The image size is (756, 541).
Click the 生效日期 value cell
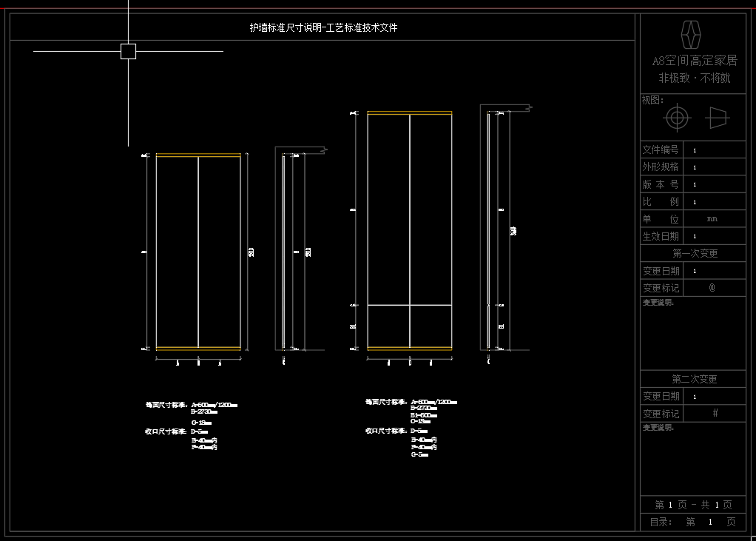715,236
